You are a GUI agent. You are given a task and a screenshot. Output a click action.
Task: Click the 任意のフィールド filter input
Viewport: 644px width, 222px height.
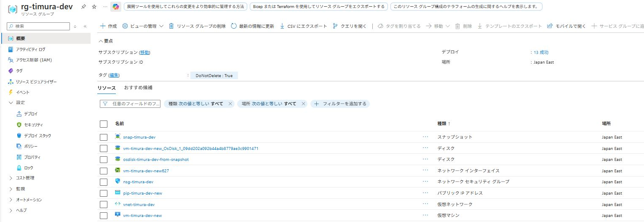point(130,104)
